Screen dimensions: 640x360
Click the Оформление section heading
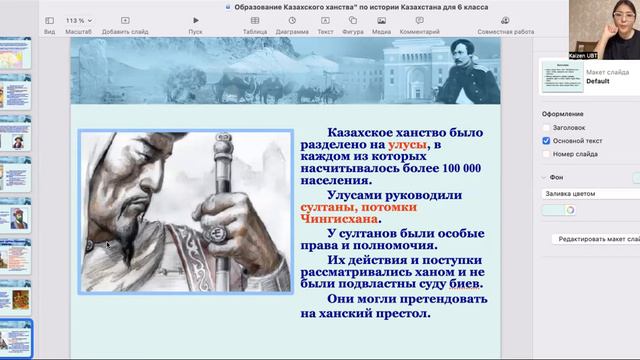pyautogui.click(x=562, y=114)
